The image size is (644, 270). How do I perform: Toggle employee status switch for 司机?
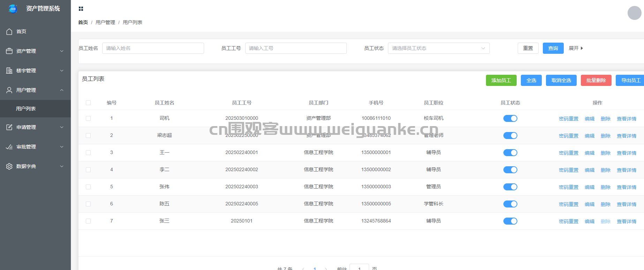pyautogui.click(x=510, y=118)
